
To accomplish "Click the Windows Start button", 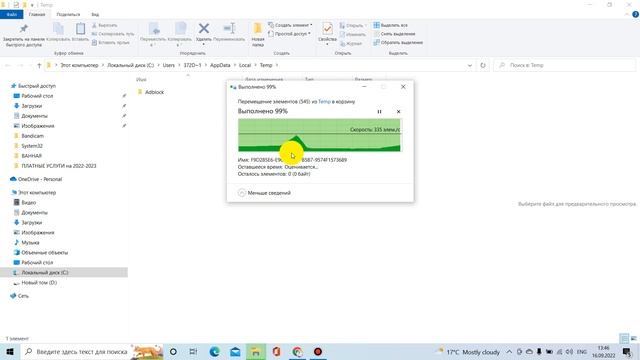I will tap(10, 351).
